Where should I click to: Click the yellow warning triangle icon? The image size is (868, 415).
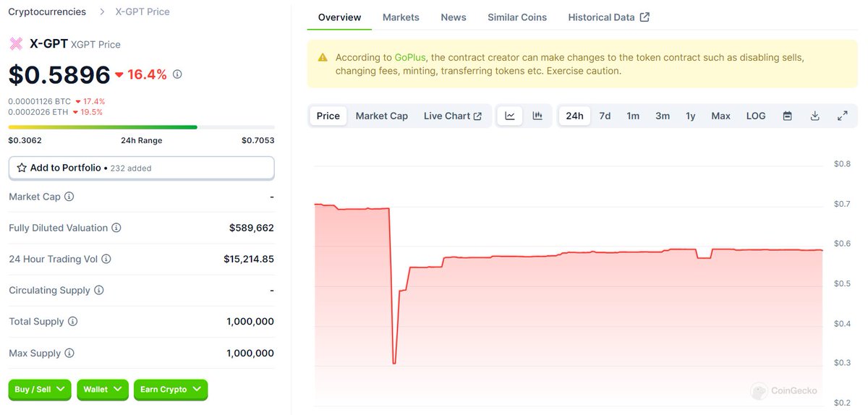click(x=322, y=58)
